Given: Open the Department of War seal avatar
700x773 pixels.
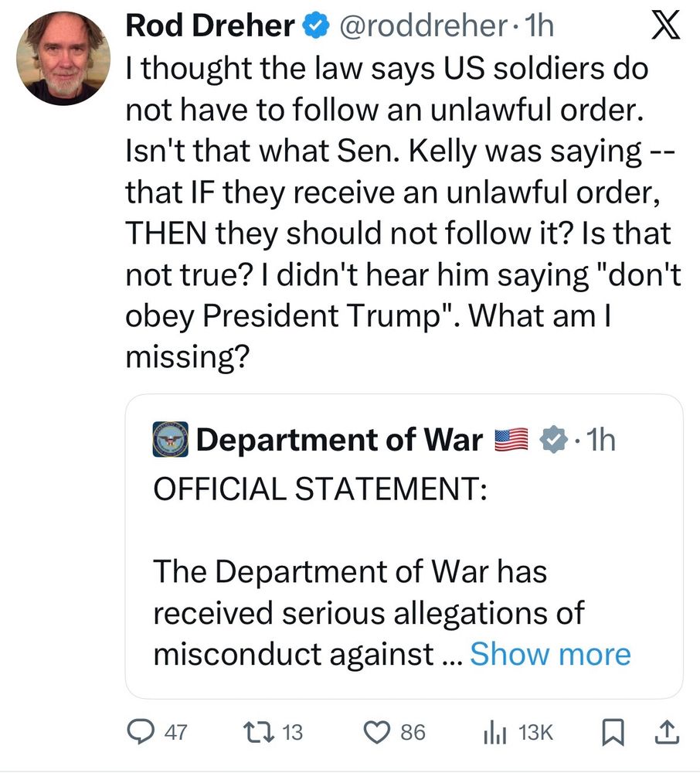Looking at the screenshot, I should tap(169, 441).
